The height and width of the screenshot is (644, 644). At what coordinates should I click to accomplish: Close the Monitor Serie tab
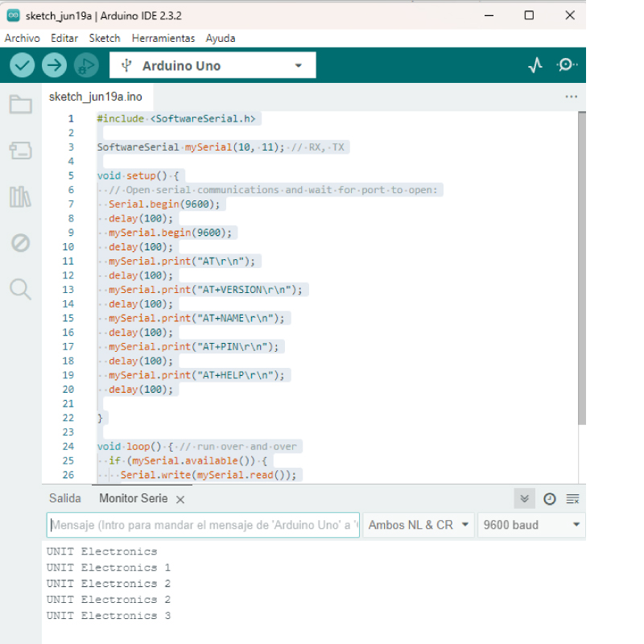[180, 500]
